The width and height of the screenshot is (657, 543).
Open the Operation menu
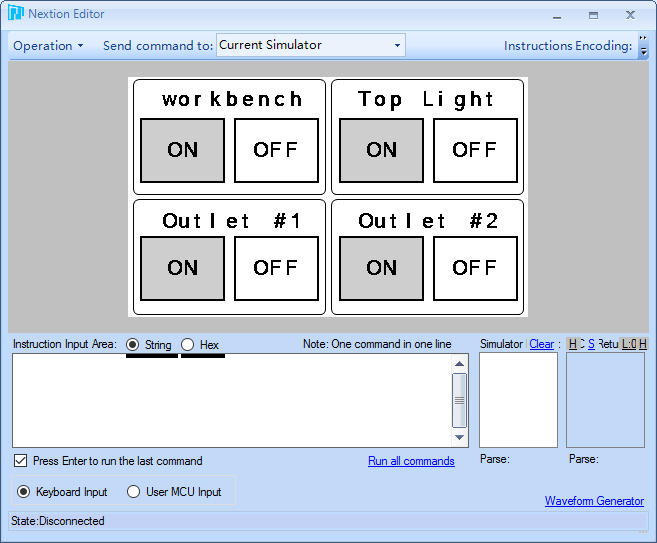click(48, 46)
